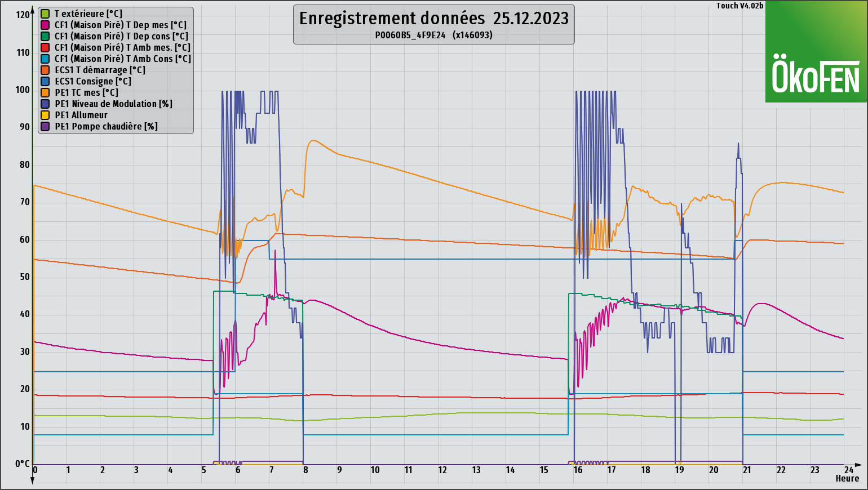Select legend label PE1 Allumeur
This screenshot has width=868, height=490.
click(x=81, y=115)
